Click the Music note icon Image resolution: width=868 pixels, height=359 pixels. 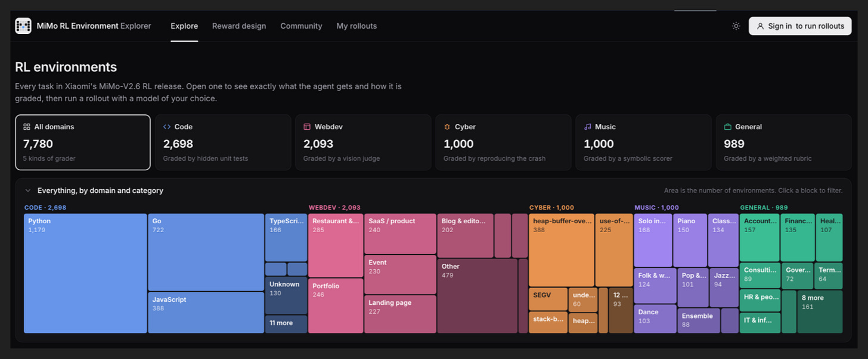click(x=587, y=127)
